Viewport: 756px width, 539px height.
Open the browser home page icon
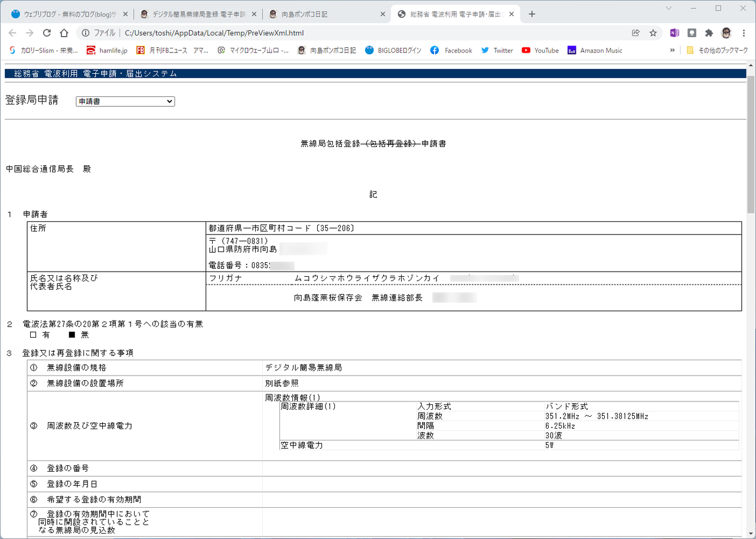(64, 33)
